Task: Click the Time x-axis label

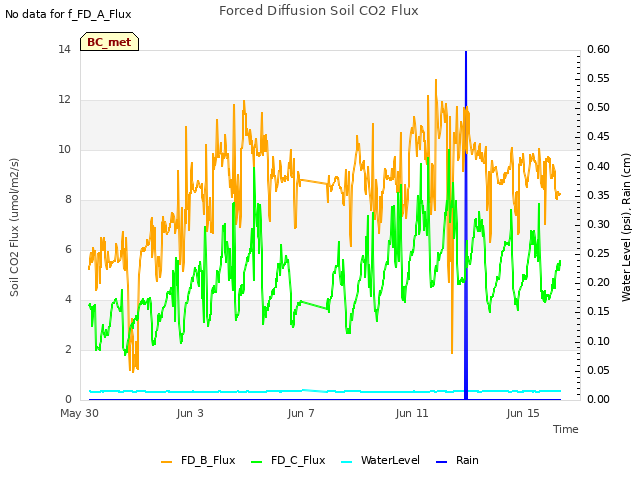Action: pyautogui.click(x=566, y=429)
